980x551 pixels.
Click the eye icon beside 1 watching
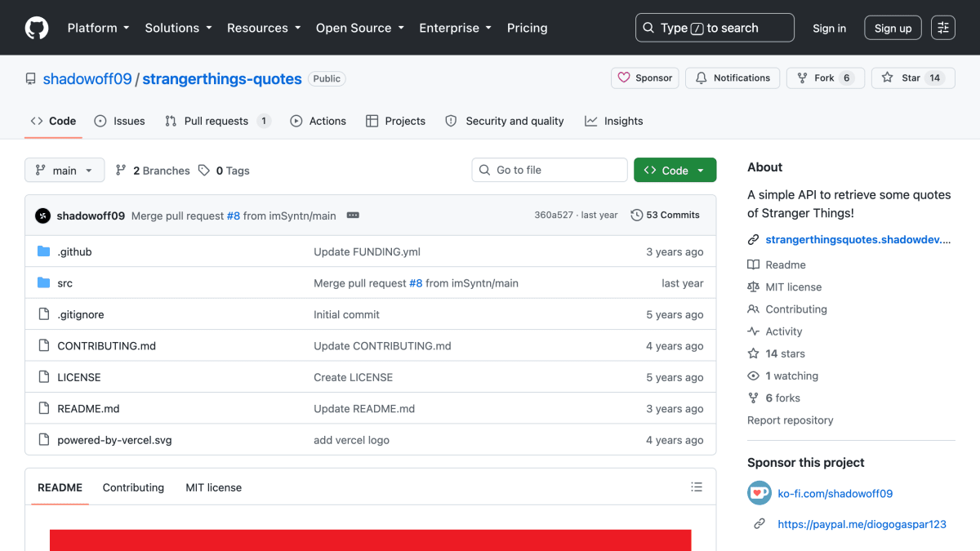[x=753, y=376]
